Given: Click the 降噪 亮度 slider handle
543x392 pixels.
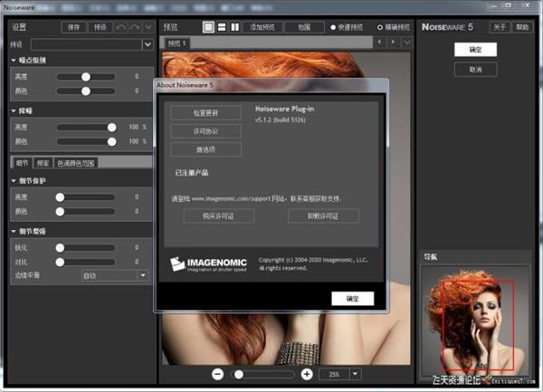Looking at the screenshot, I should (112, 128).
